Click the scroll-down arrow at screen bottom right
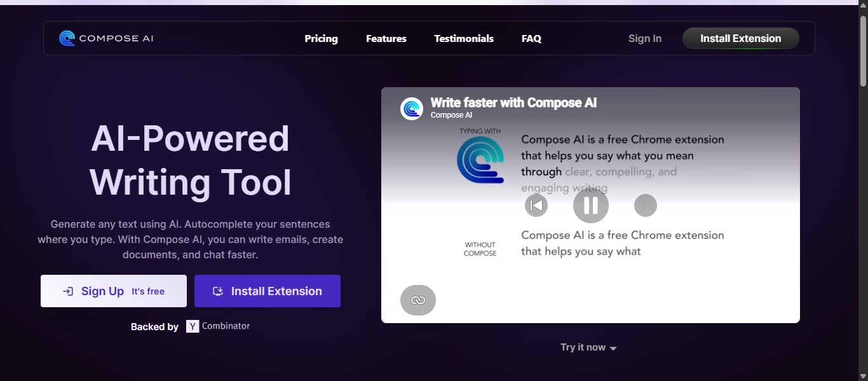Viewport: 868px width, 381px height. (x=863, y=375)
